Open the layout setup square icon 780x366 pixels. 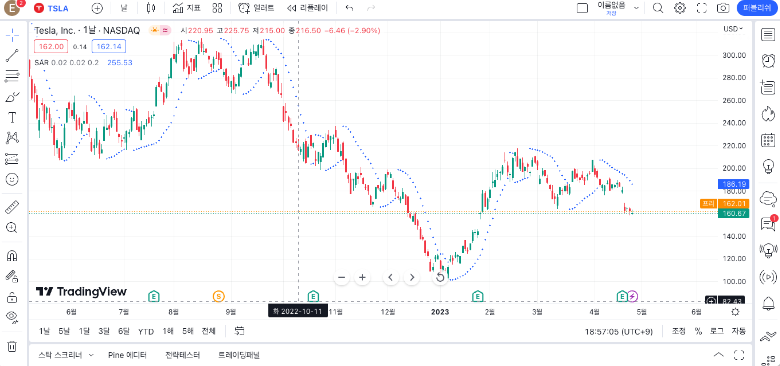(x=582, y=8)
